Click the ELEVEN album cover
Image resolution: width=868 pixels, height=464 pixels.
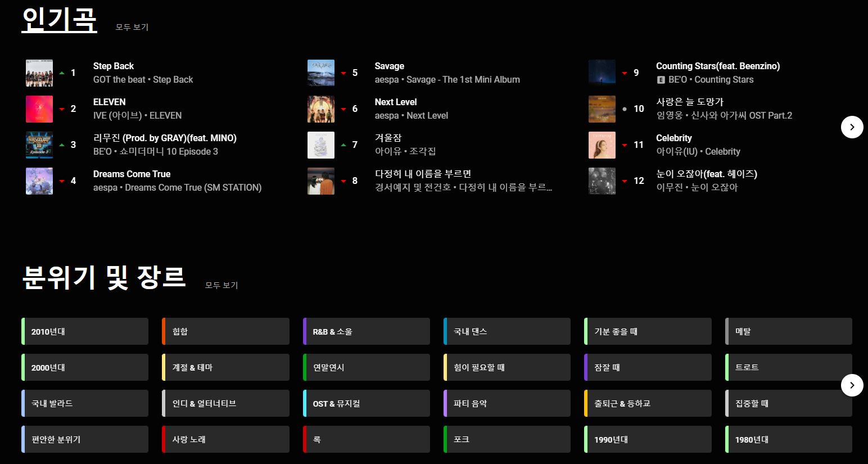39,109
